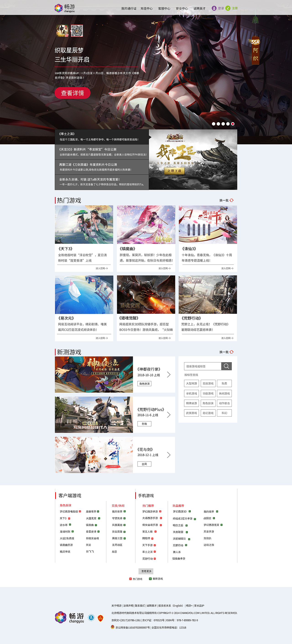The height and width of the screenshot is (644, 292).
Task: Click the 注册 link
Action: pos(235,8)
